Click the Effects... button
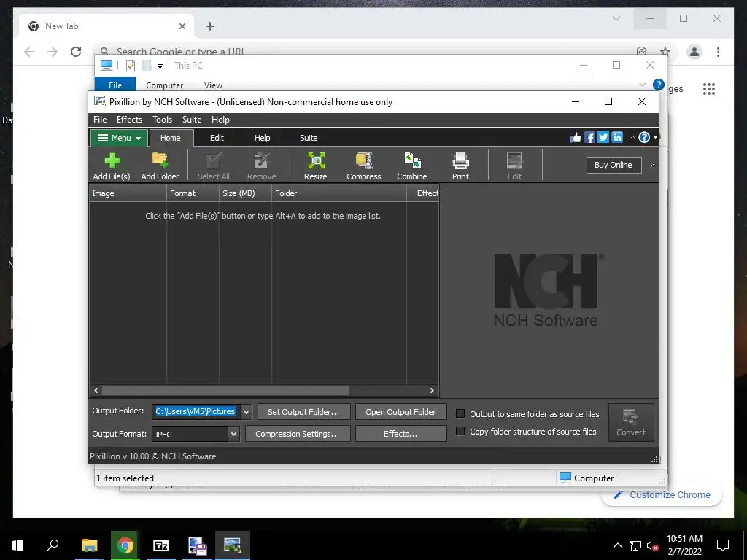 400,434
